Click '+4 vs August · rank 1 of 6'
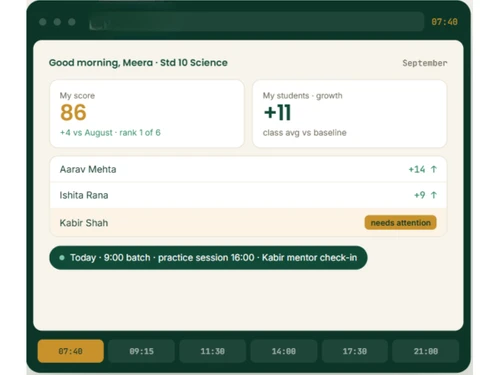The image size is (500, 375). coord(110,133)
